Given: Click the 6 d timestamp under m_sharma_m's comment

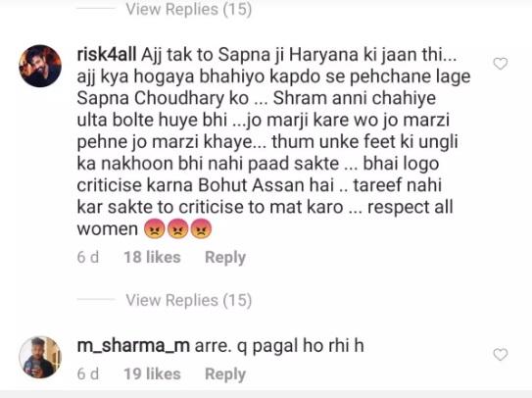Looking at the screenshot, I should (88, 373).
